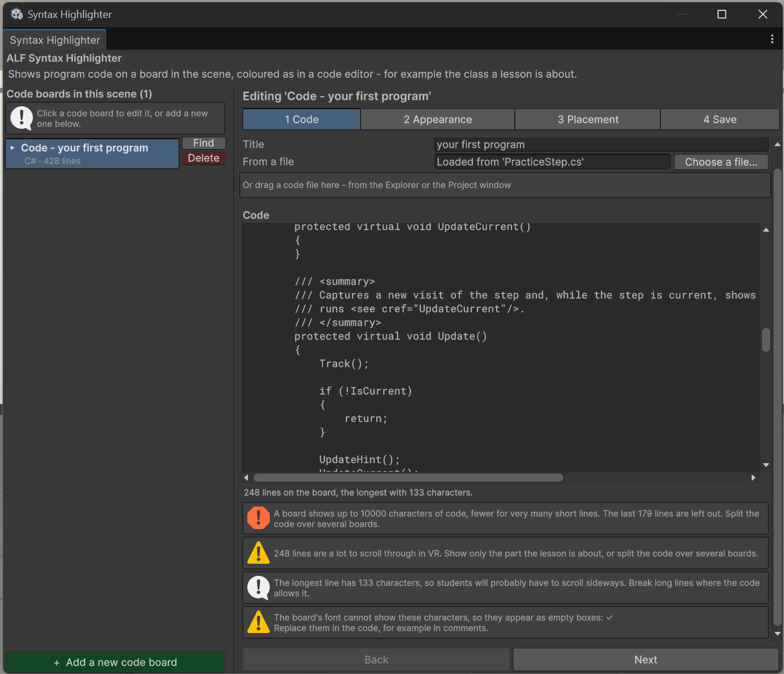Delete the 'your first program' code board
This screenshot has width=784, height=674.
click(x=203, y=158)
